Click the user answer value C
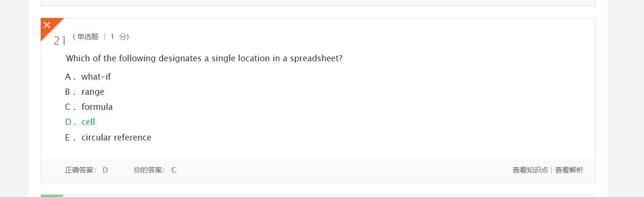The width and height of the screenshot is (644, 197). tap(174, 170)
